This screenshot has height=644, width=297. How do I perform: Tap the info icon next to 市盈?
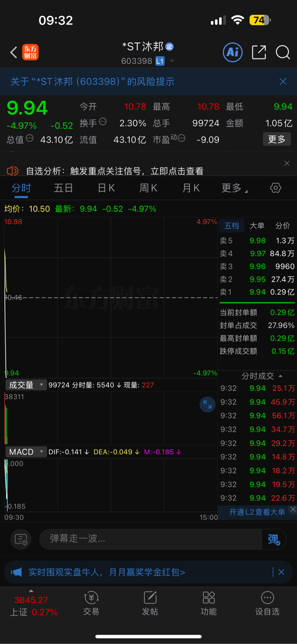click(181, 138)
